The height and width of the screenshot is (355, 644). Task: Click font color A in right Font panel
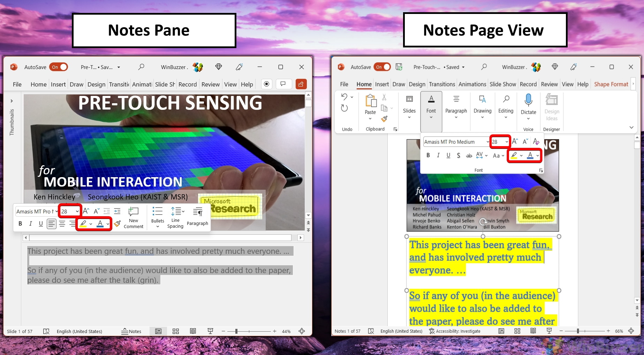coord(530,156)
